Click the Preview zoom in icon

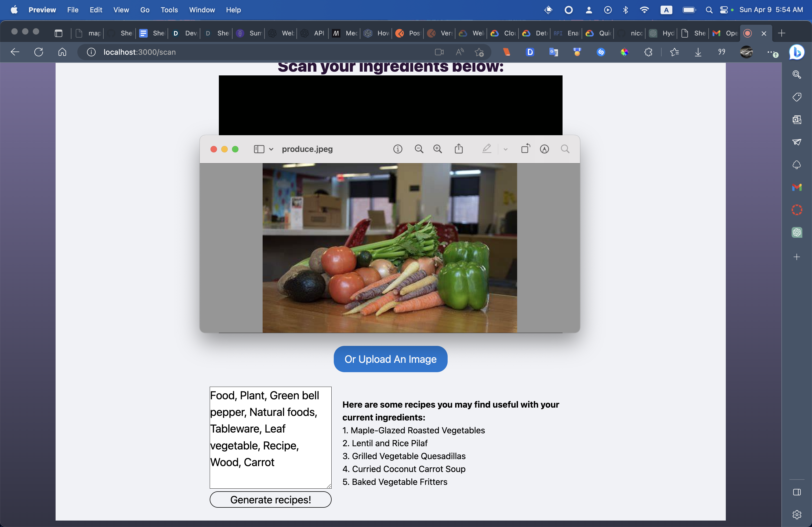click(437, 149)
